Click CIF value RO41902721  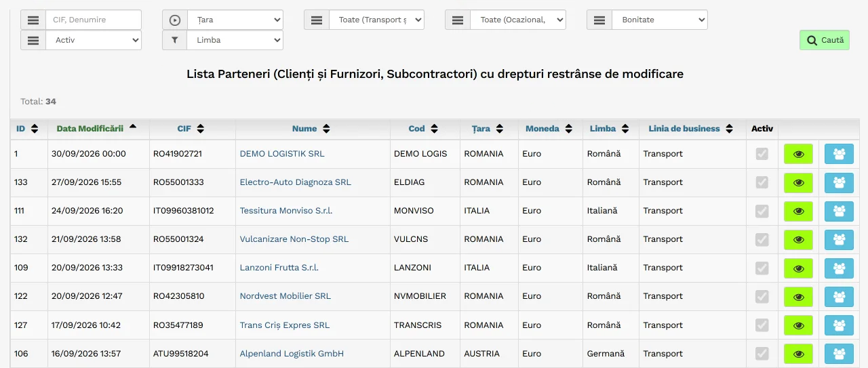178,154
